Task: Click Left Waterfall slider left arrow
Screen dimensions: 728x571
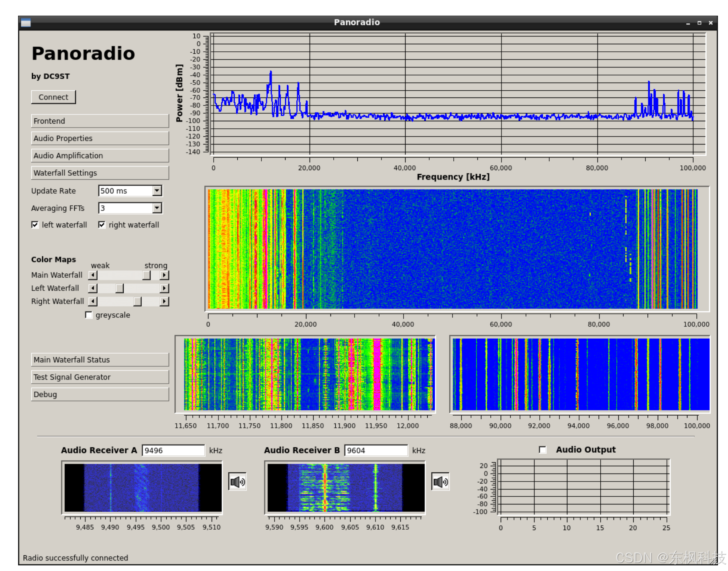Action: [x=93, y=289]
